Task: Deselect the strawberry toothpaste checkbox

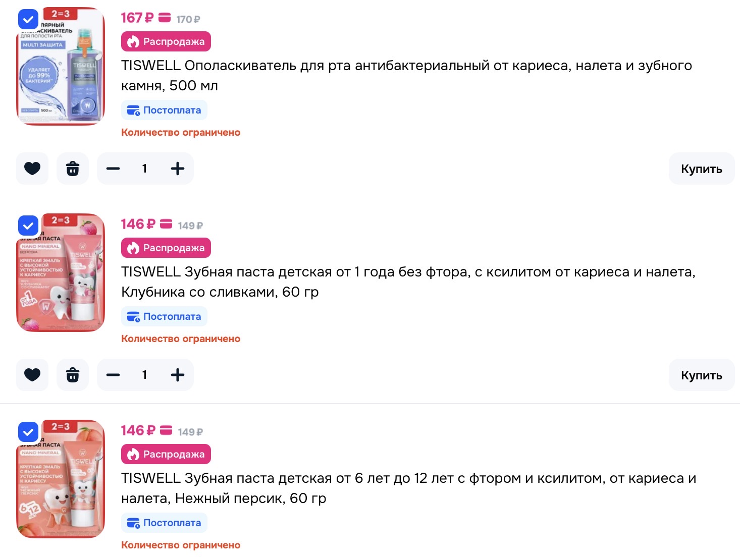Action: point(28,226)
